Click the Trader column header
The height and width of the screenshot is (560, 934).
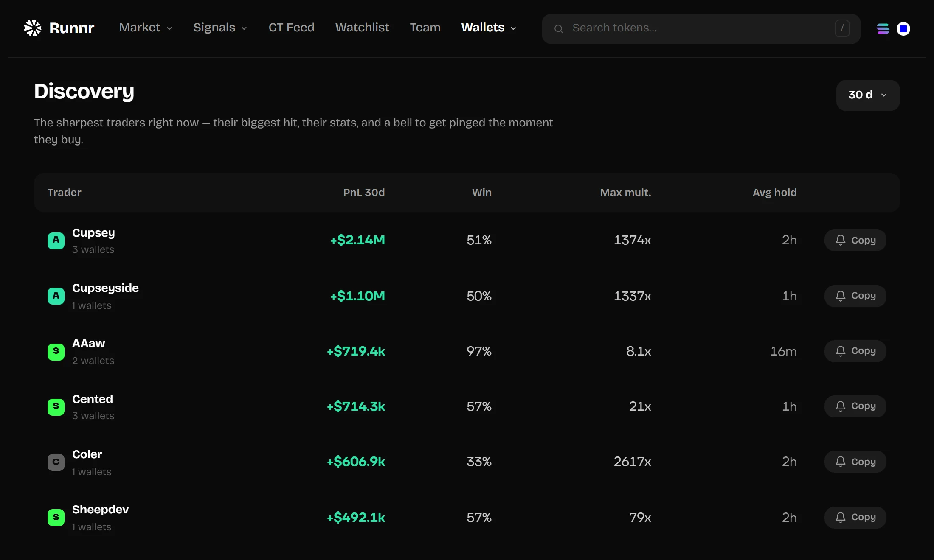coord(64,193)
